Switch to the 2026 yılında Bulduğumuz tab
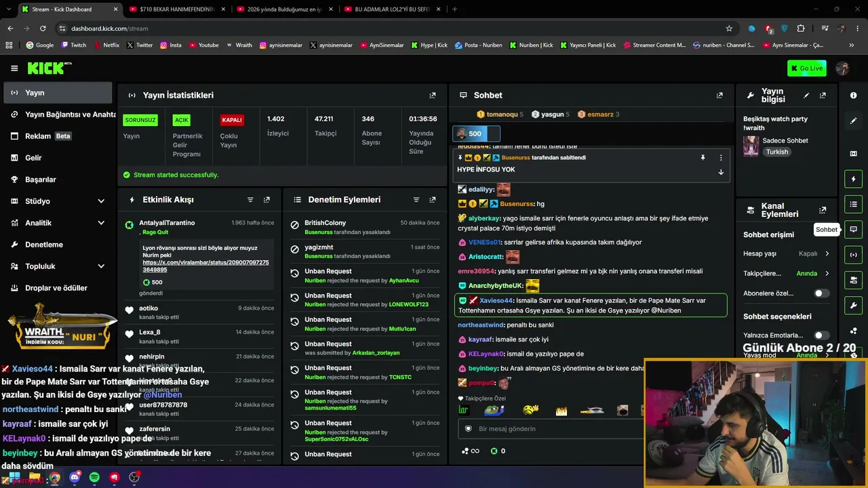The width and height of the screenshot is (868, 488). tap(283, 9)
